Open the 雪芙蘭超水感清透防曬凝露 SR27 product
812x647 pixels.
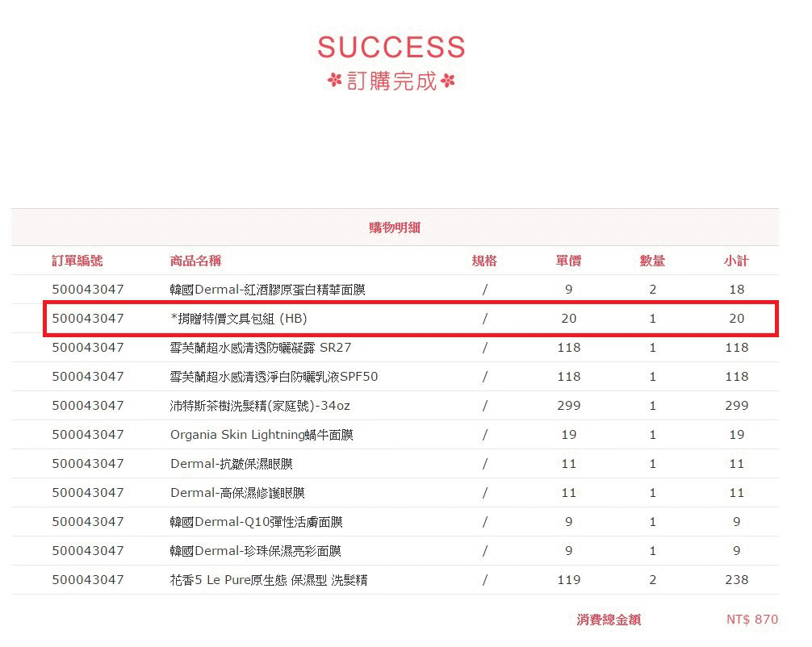click(261, 348)
